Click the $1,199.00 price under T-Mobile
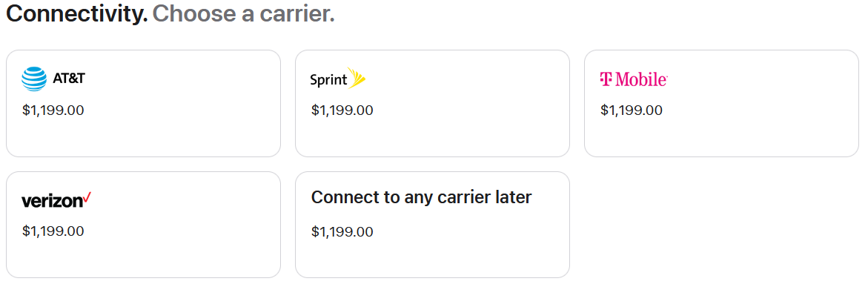This screenshot has height=287, width=868. point(631,110)
